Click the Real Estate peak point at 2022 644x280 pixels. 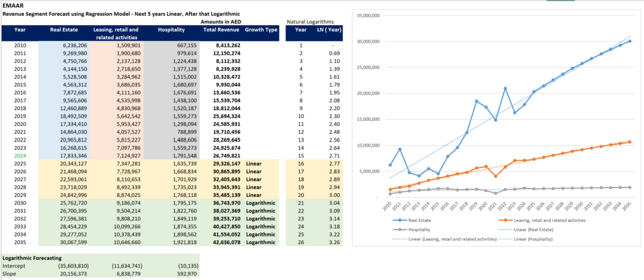[x=504, y=88]
